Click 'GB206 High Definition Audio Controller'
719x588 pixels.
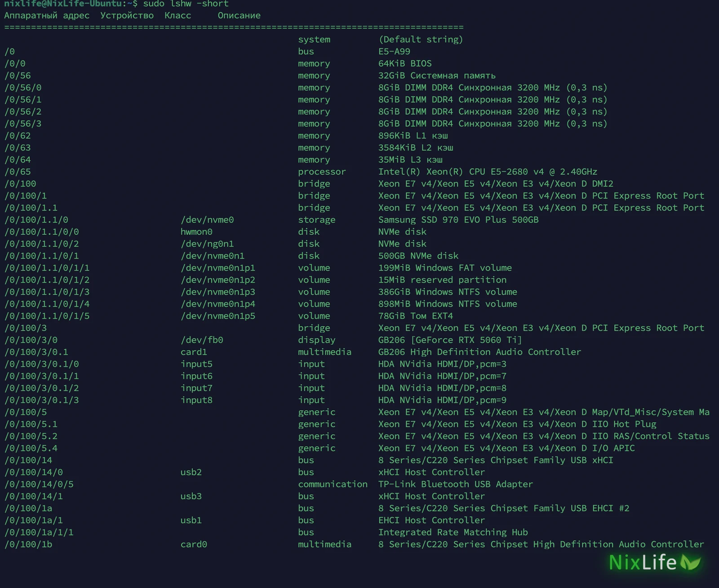point(479,352)
